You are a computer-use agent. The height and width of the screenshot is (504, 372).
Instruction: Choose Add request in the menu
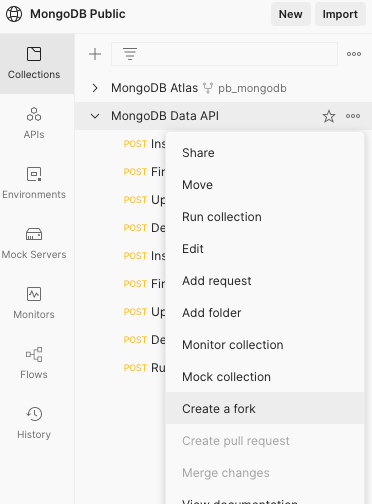265,281
